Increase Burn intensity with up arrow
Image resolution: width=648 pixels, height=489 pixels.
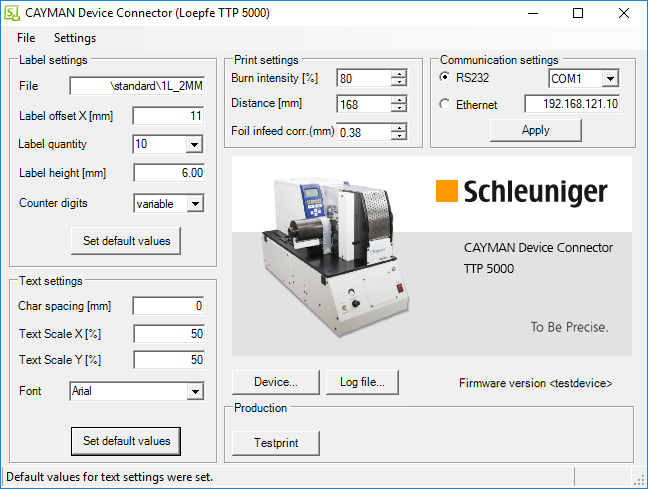click(399, 74)
